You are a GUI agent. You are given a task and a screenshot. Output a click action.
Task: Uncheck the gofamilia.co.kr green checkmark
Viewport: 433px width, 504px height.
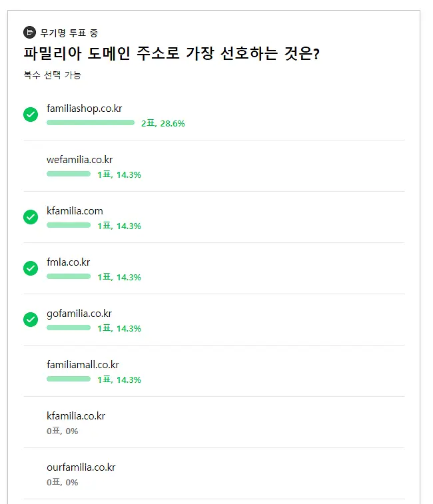31,320
